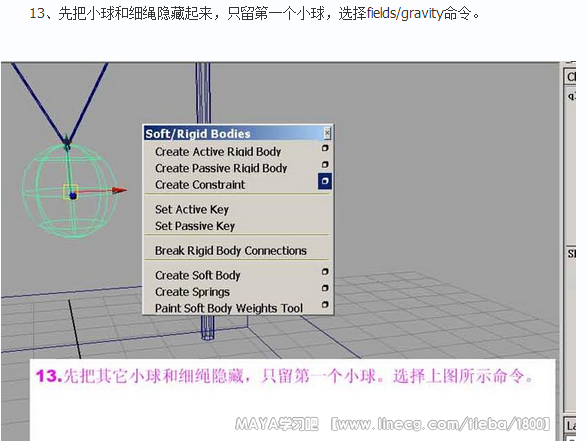Screen dimensions: 587x441
Task: Open options box for Create Active Rigid Body
Action: (x=325, y=148)
